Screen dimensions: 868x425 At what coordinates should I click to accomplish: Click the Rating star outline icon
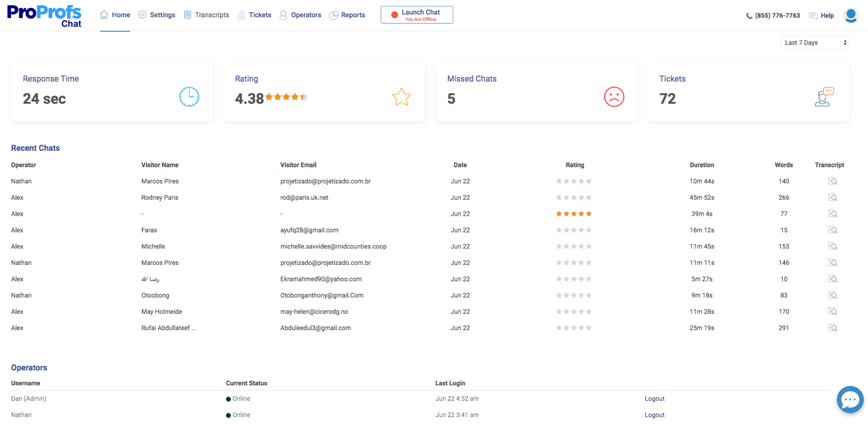pos(402,97)
